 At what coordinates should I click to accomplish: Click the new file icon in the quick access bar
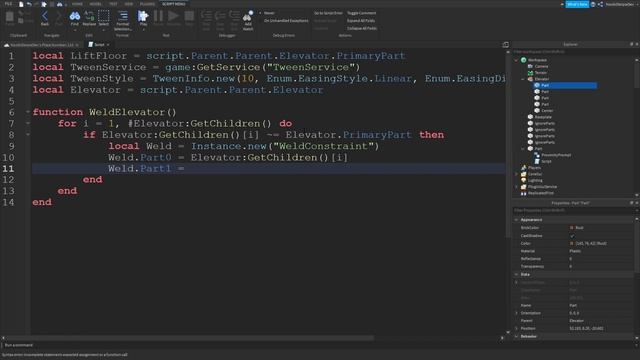click(21, 4)
